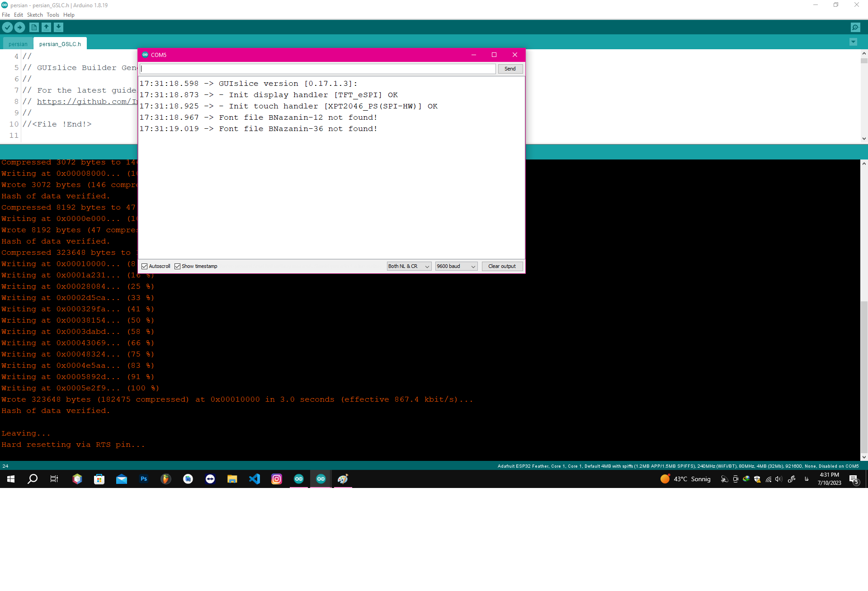Screen dimensions: 868x591
Task: Switch to the persian sketch tab
Action: pos(18,44)
